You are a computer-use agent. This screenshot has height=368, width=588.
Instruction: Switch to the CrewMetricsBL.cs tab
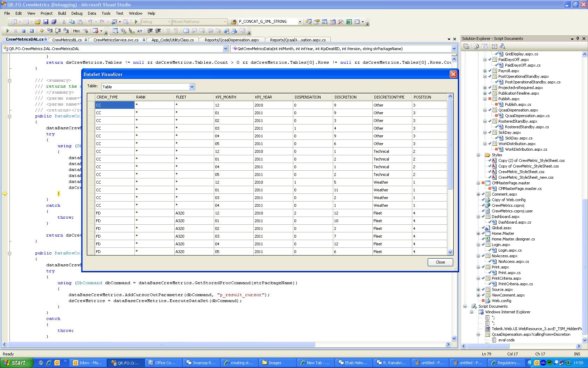(x=66, y=40)
